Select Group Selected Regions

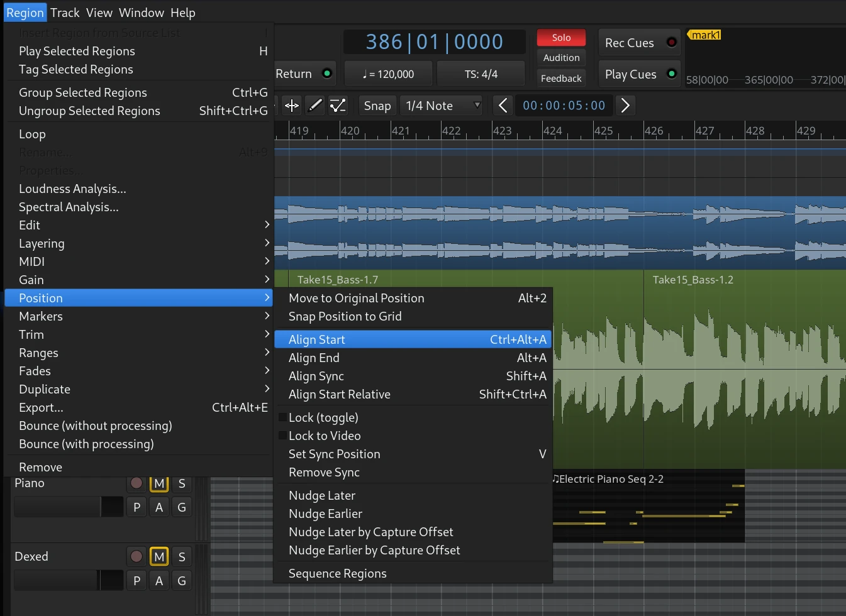(x=138, y=92)
